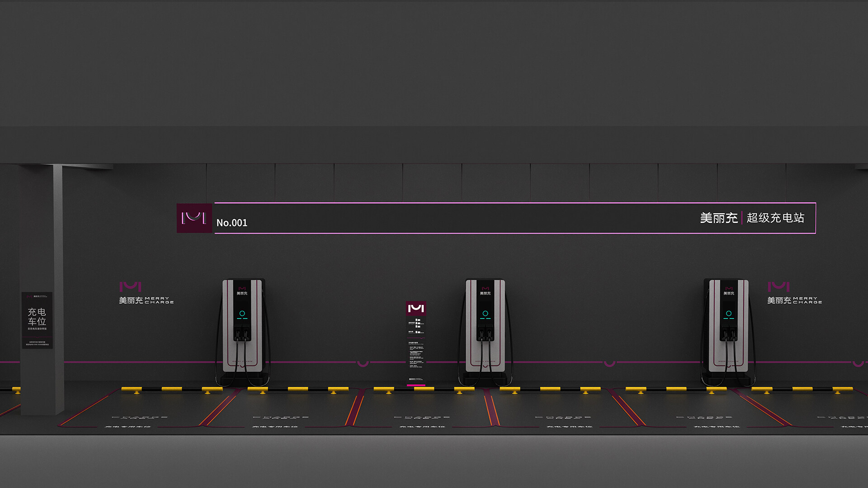
Task: Click the 美丽充 logo on the left charger header
Action: [x=242, y=291]
